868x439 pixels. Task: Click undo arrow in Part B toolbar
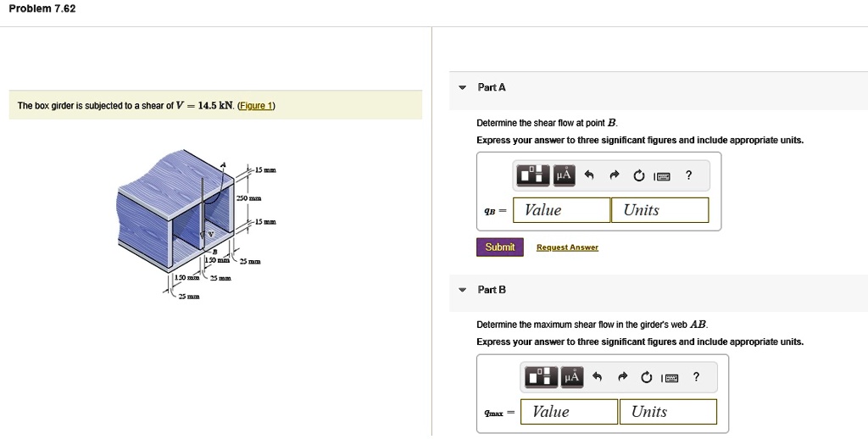coord(597,377)
